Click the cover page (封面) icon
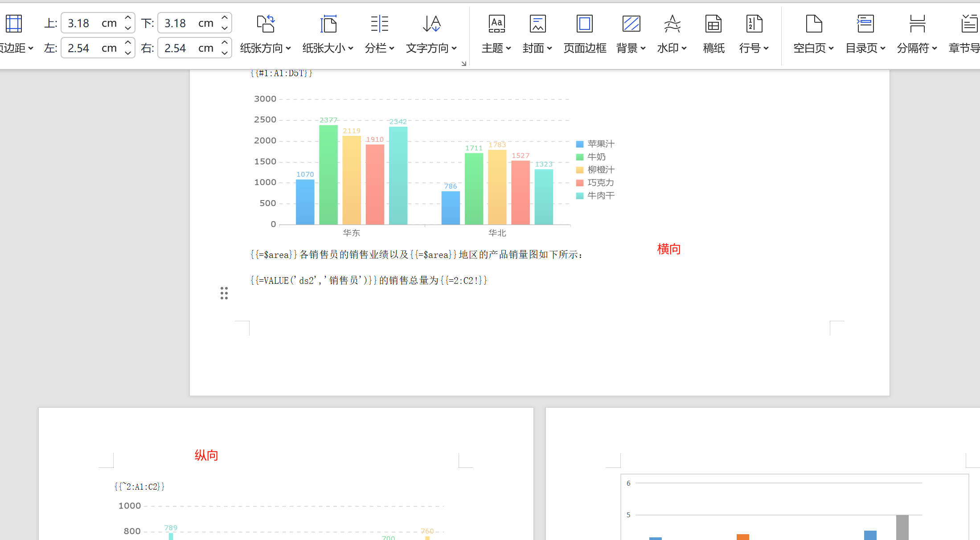Screen dimensions: 980x540 pyautogui.click(x=537, y=24)
